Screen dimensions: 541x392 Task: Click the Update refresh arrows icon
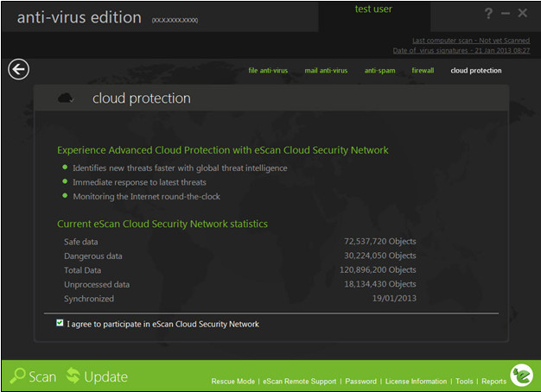(73, 376)
